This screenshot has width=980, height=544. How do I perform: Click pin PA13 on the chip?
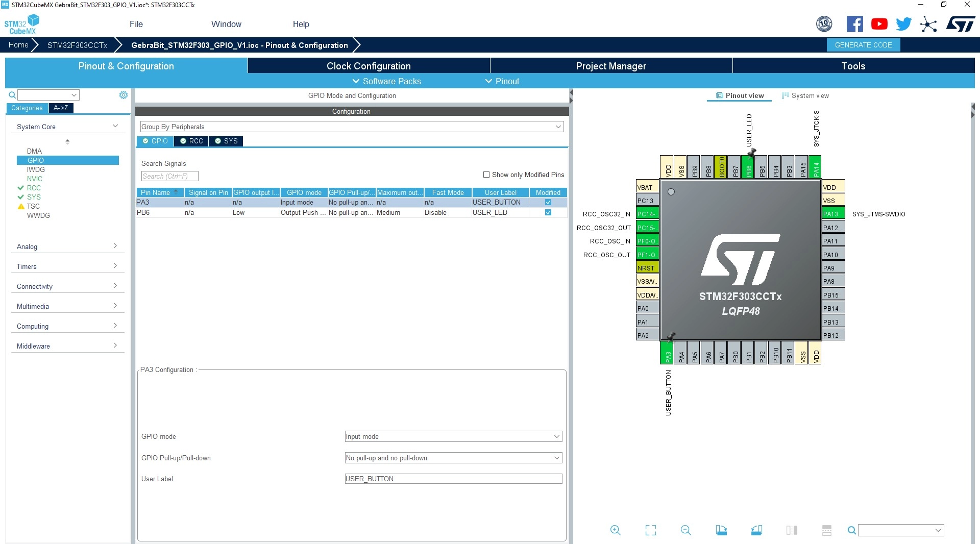tap(833, 214)
